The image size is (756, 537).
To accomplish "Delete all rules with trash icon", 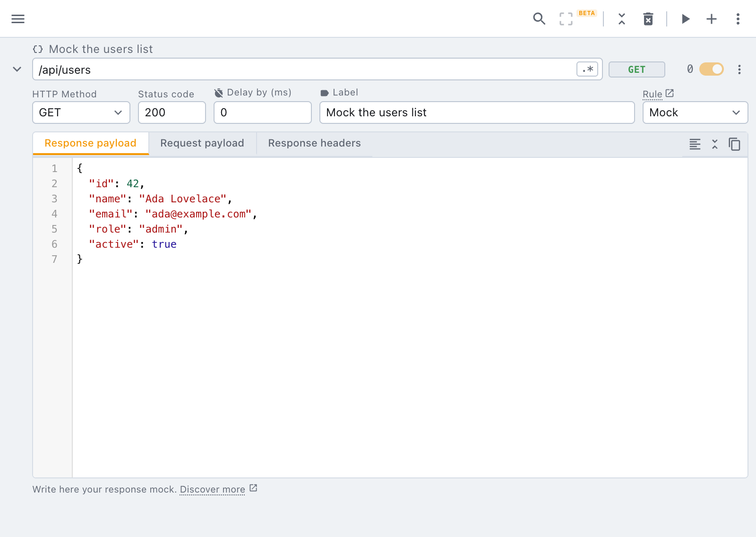I will [x=648, y=19].
